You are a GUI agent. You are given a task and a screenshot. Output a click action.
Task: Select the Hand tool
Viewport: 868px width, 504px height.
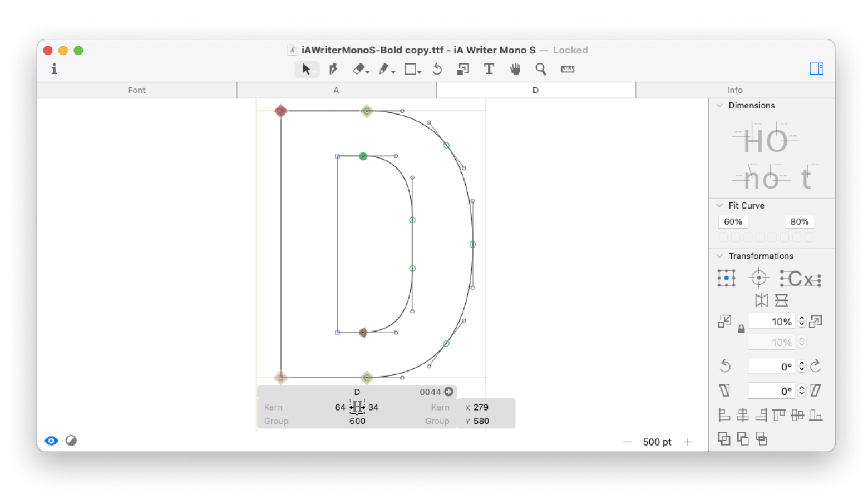515,69
